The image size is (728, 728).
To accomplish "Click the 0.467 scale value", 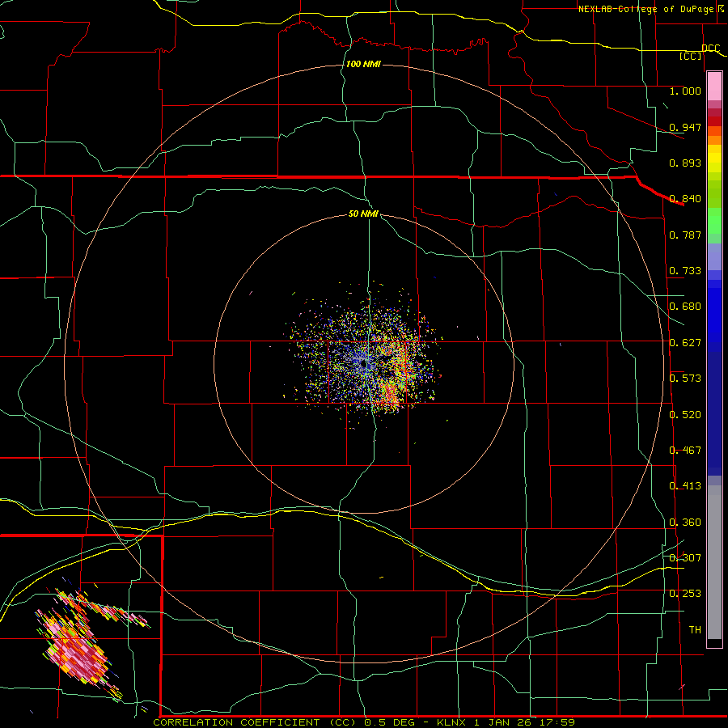I will point(685,451).
